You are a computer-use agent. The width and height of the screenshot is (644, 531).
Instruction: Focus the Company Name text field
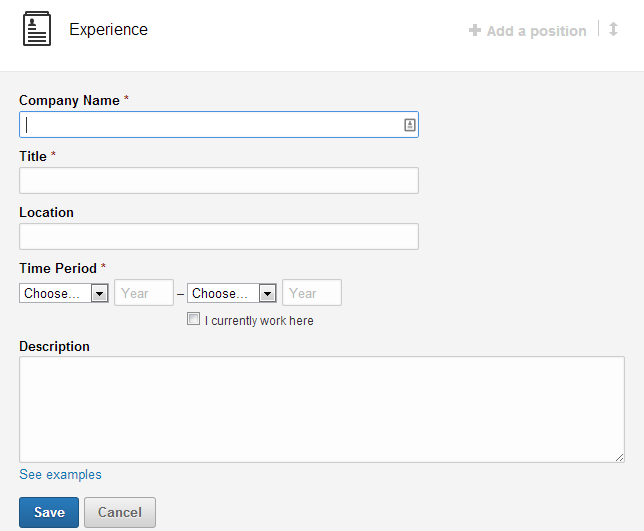(x=219, y=124)
